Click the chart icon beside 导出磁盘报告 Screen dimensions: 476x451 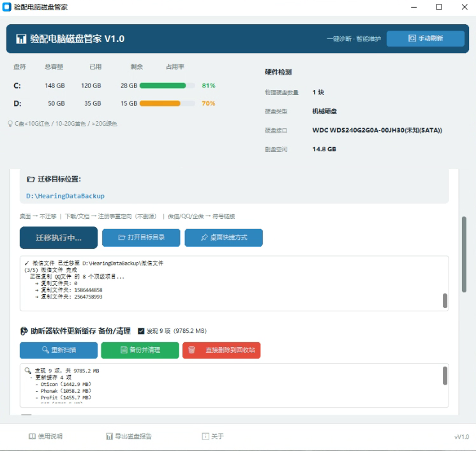[109, 436]
